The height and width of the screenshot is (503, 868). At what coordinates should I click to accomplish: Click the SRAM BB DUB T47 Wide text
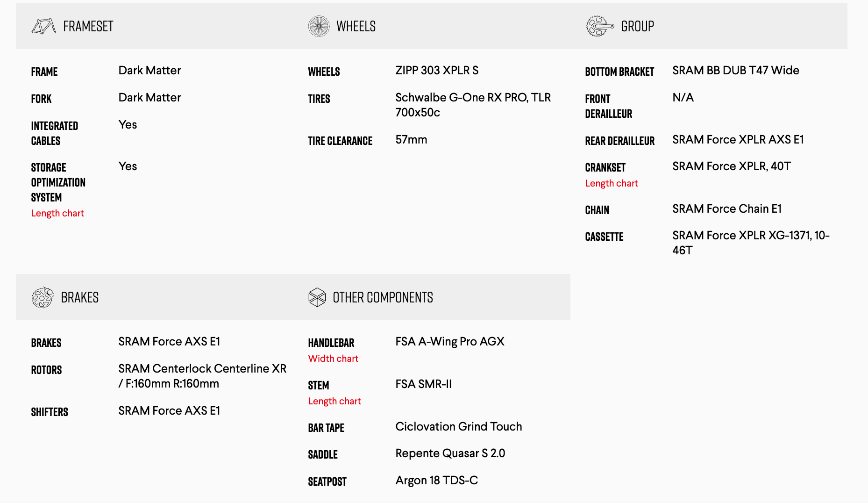pos(735,71)
